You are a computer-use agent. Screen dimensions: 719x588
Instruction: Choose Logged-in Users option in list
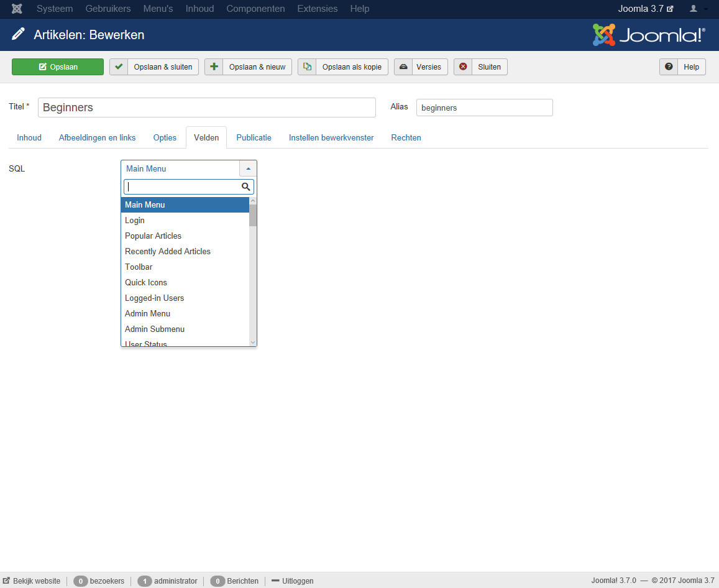[x=155, y=298]
